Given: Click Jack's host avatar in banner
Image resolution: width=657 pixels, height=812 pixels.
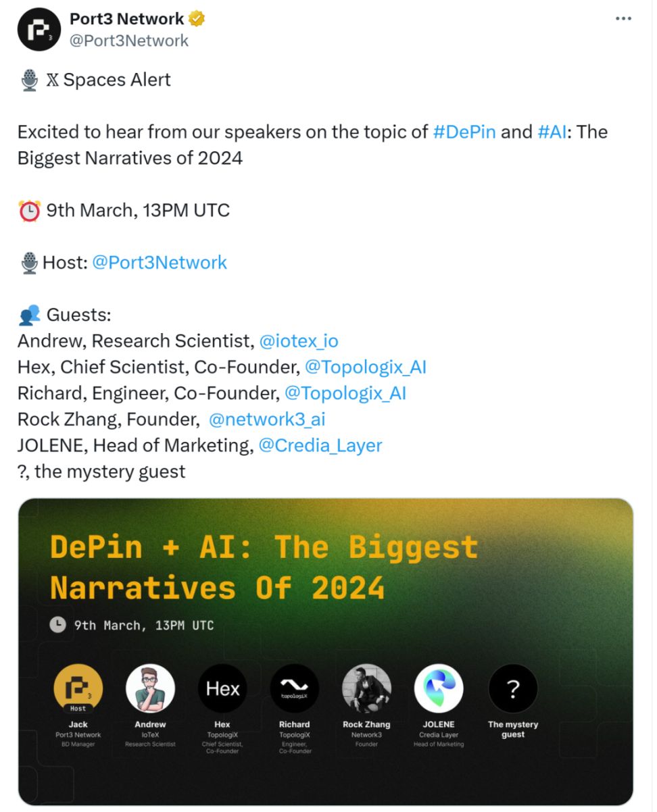Looking at the screenshot, I should (x=78, y=688).
